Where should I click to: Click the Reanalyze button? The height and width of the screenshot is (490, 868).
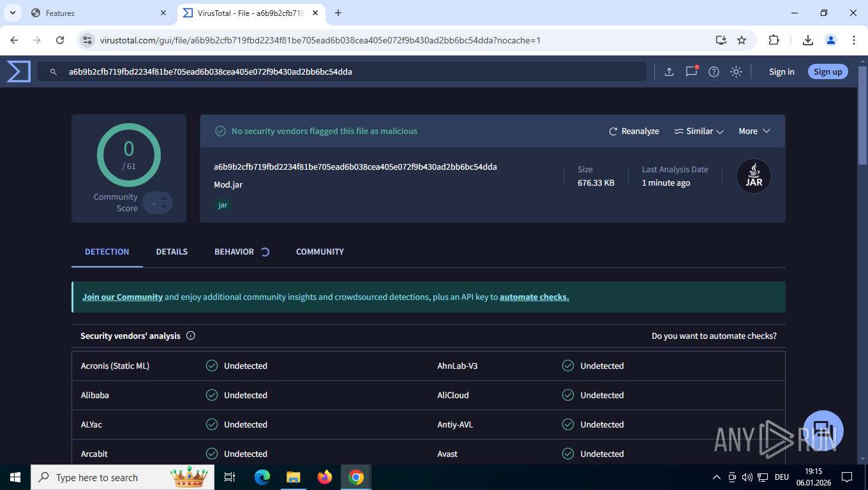pyautogui.click(x=634, y=131)
